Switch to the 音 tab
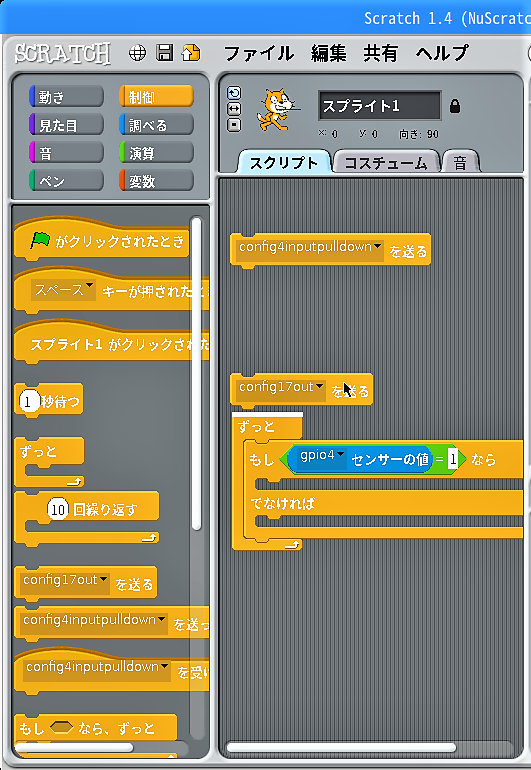This screenshot has height=770, width=531. [460, 163]
